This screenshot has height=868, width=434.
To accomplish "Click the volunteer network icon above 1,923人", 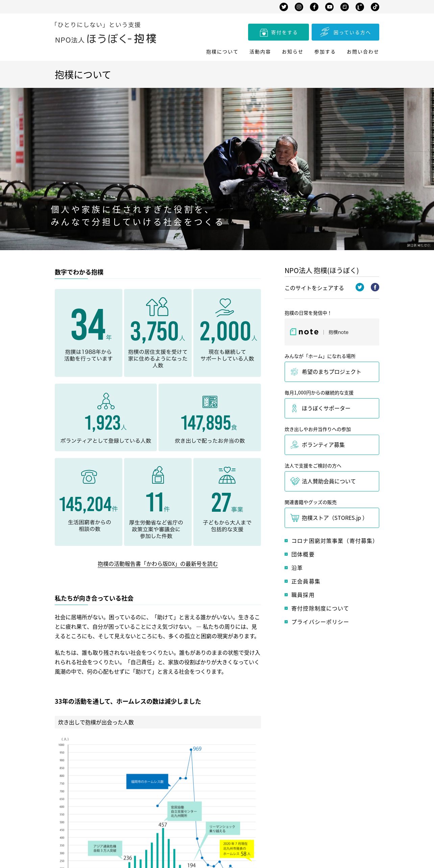I will click(106, 401).
